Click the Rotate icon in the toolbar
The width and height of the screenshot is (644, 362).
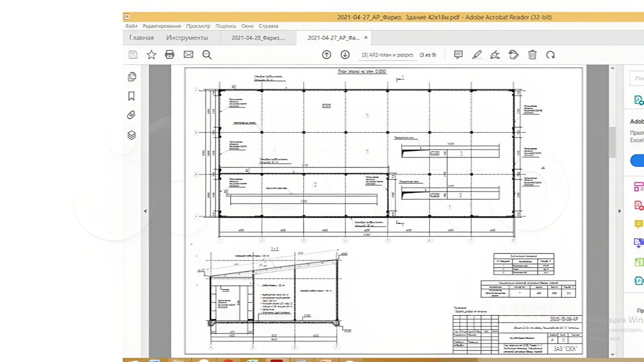tap(550, 55)
